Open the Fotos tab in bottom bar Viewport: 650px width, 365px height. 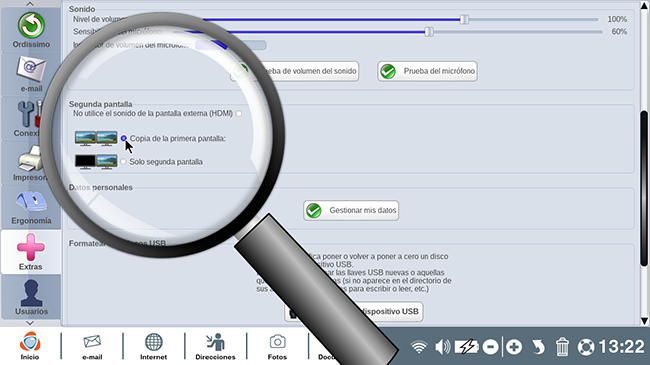click(277, 346)
